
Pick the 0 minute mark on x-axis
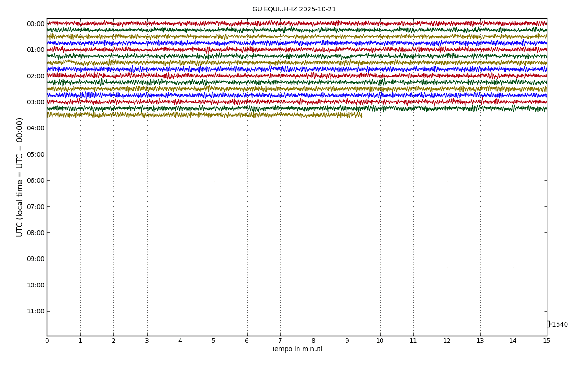pyautogui.click(x=47, y=341)
